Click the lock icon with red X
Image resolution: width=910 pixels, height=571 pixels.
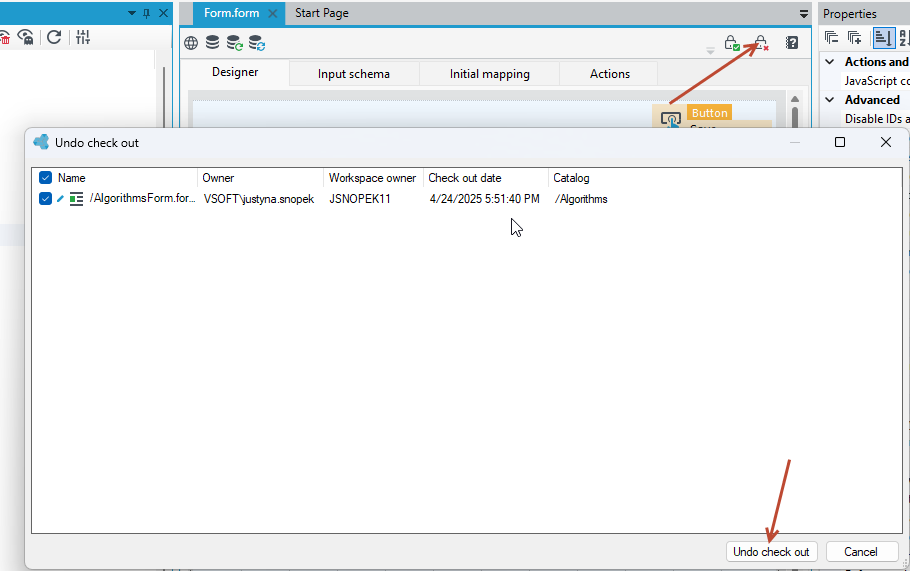click(x=761, y=43)
